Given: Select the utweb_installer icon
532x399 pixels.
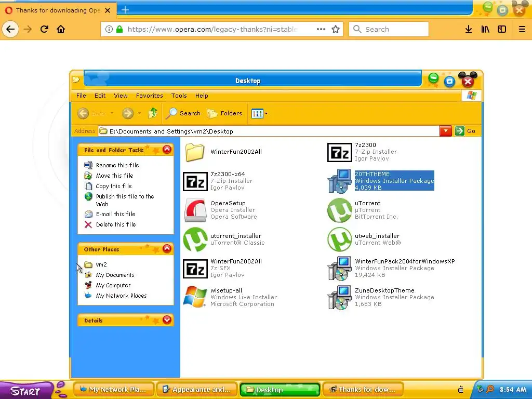Looking at the screenshot, I should pos(339,240).
